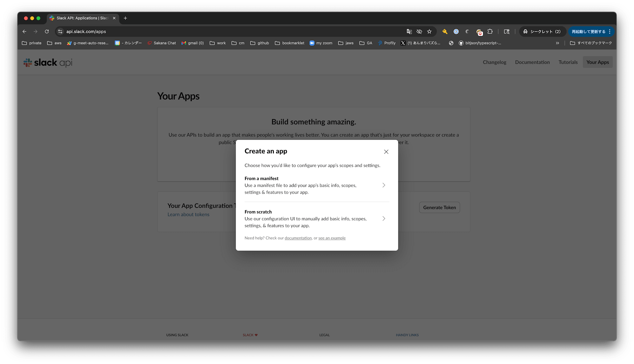Open the see an example link
This screenshot has height=364, width=634.
click(332, 238)
